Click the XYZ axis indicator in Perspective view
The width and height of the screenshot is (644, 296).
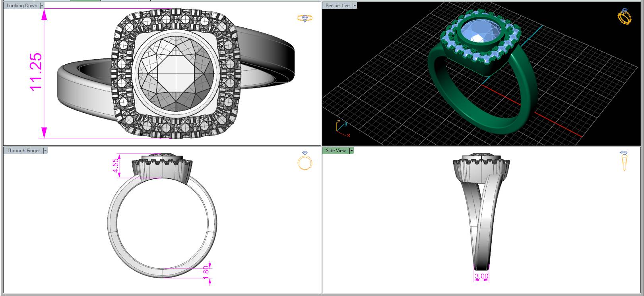point(342,129)
